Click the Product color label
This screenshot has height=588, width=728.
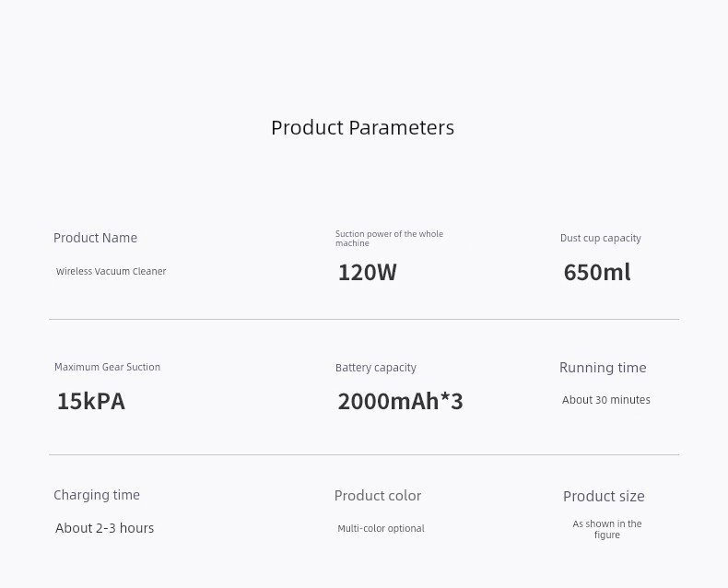coord(378,496)
